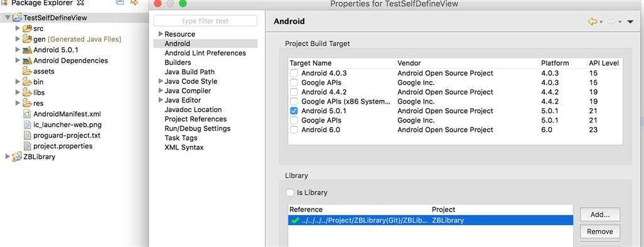Check Google APIs 5.0.1 target
The width and height of the screenshot is (644, 247).
click(x=294, y=121)
